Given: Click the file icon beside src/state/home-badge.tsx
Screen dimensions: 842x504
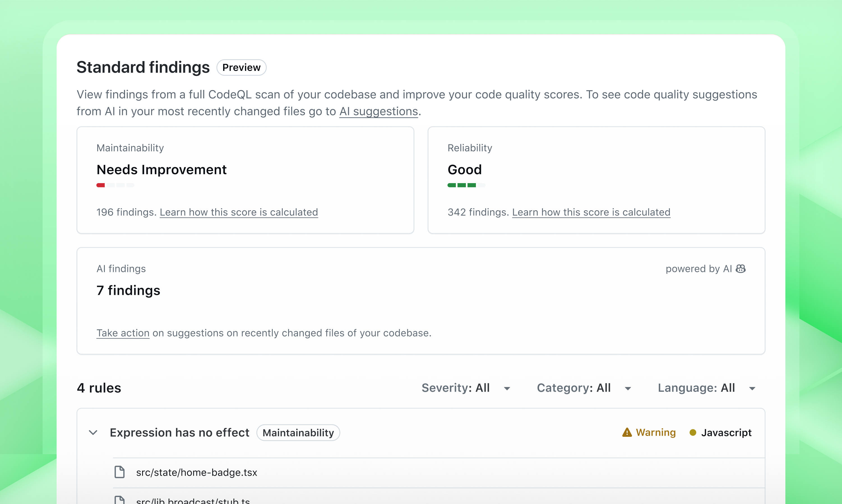Looking at the screenshot, I should coord(120,472).
